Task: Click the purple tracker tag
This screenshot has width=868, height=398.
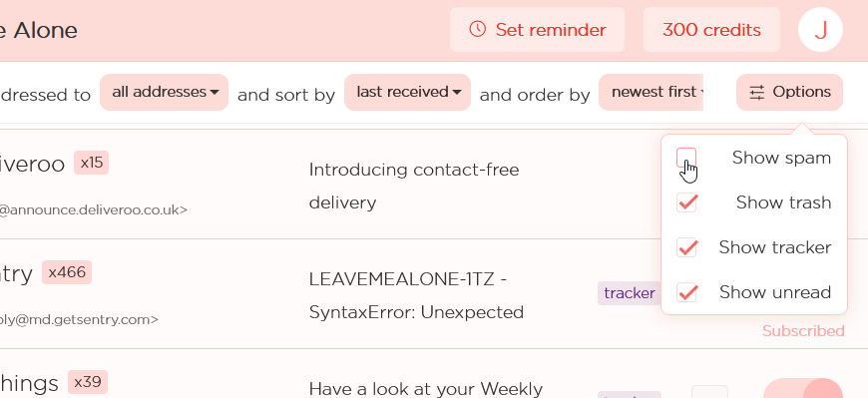Action: 630,293
